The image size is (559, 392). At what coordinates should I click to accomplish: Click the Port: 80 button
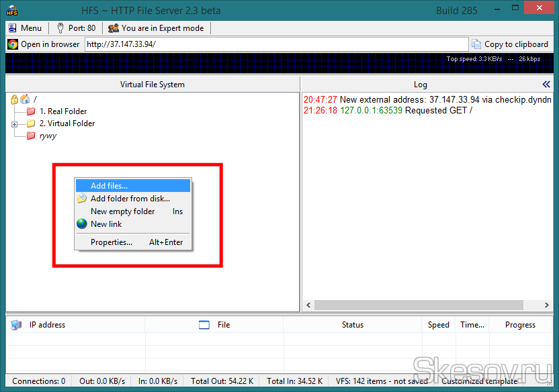(x=76, y=28)
